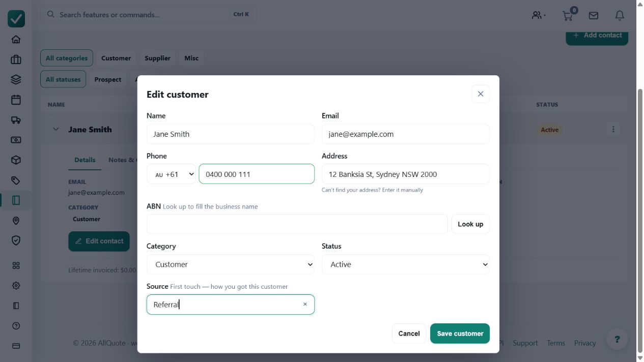Select the Customer category filter
The image size is (644, 362).
tap(116, 58)
